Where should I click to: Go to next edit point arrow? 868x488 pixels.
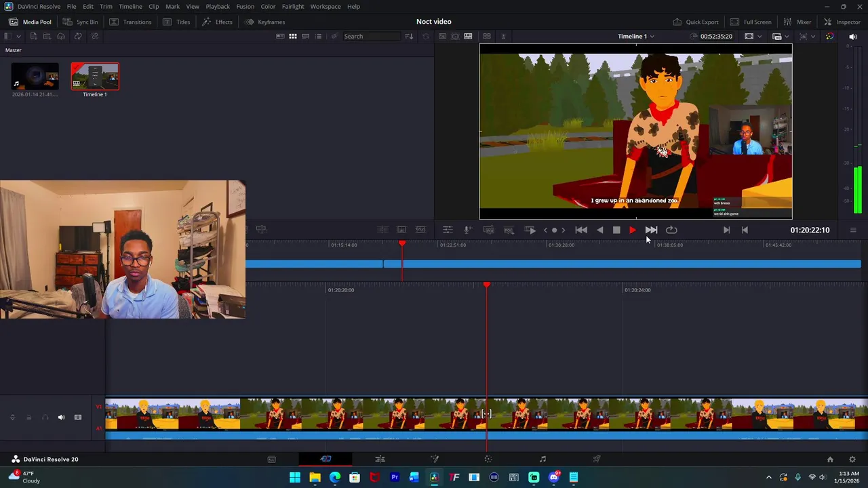point(563,230)
